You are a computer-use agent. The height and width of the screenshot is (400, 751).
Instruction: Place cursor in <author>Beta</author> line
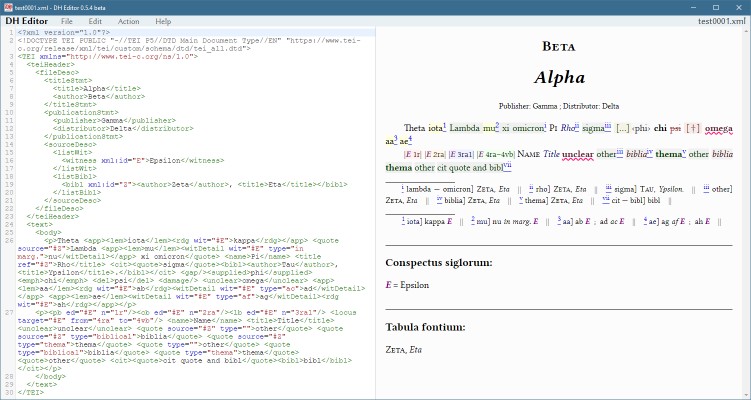point(99,96)
